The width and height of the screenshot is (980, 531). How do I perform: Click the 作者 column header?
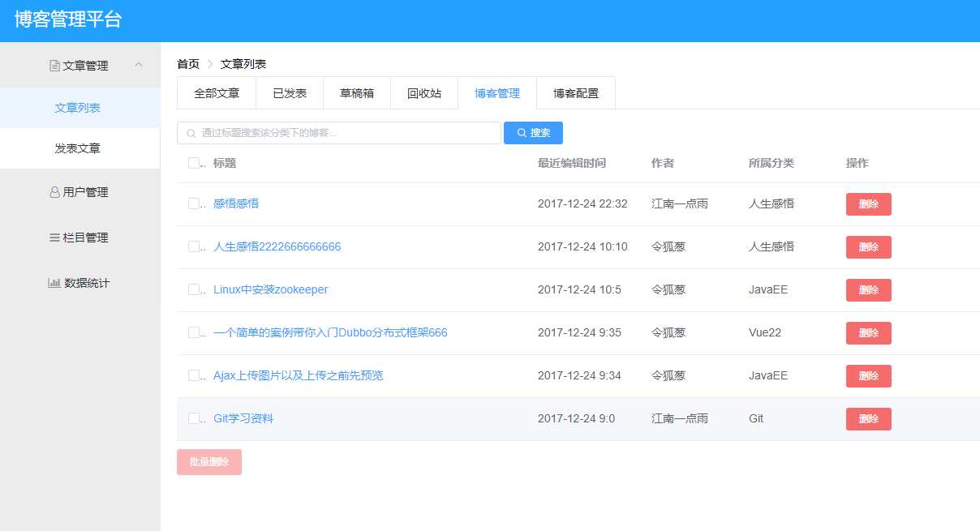(x=663, y=163)
